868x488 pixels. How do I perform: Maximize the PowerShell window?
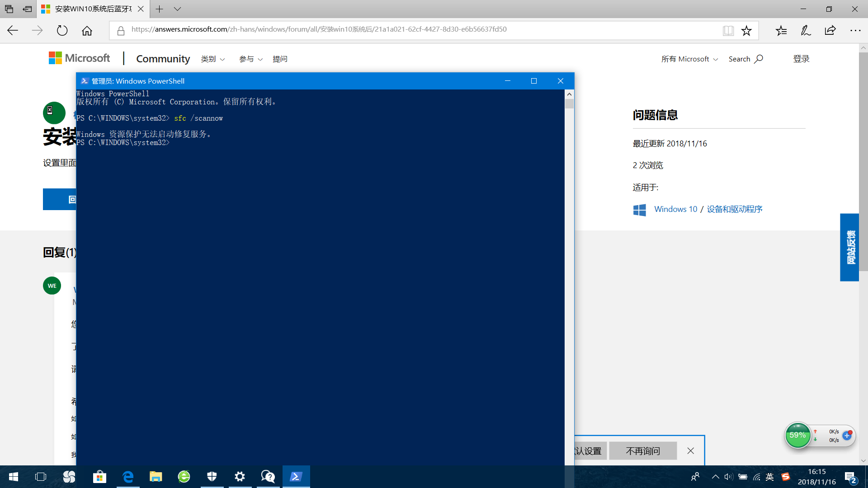[534, 81]
